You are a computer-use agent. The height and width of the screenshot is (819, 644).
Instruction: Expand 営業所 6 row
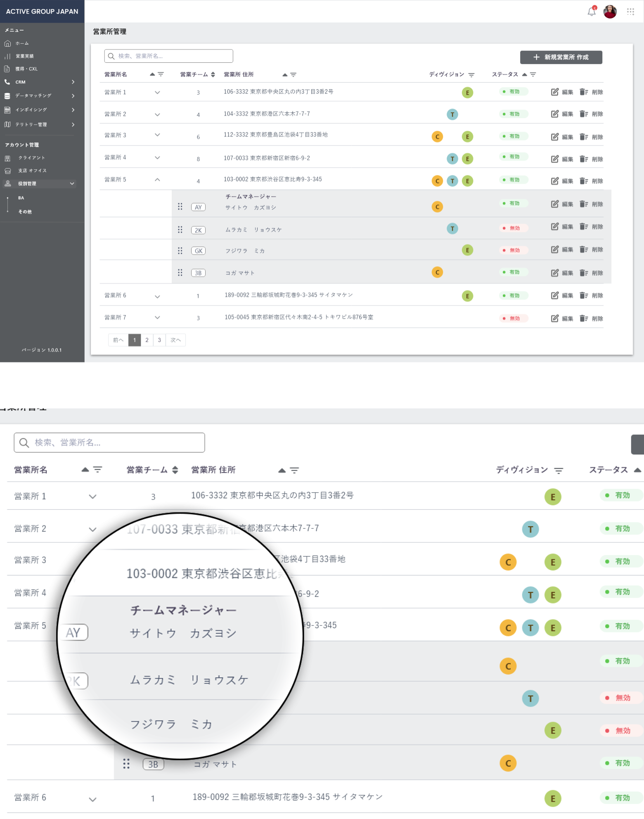(157, 296)
